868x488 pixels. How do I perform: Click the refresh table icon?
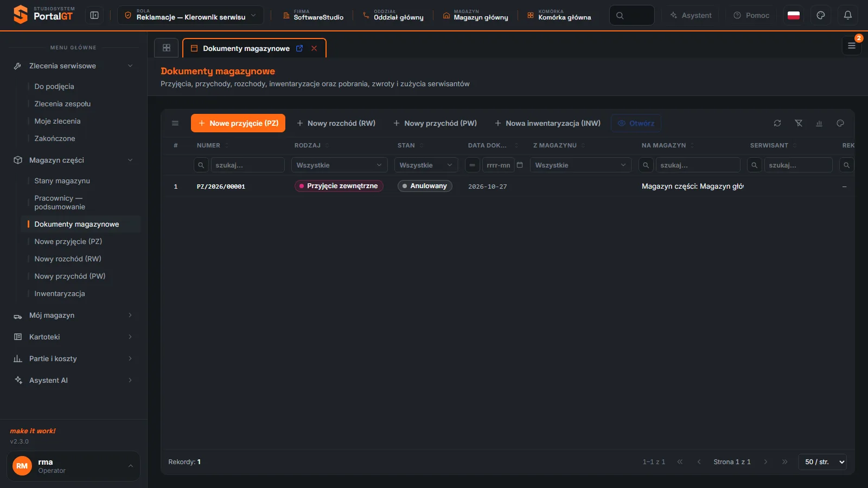(777, 123)
